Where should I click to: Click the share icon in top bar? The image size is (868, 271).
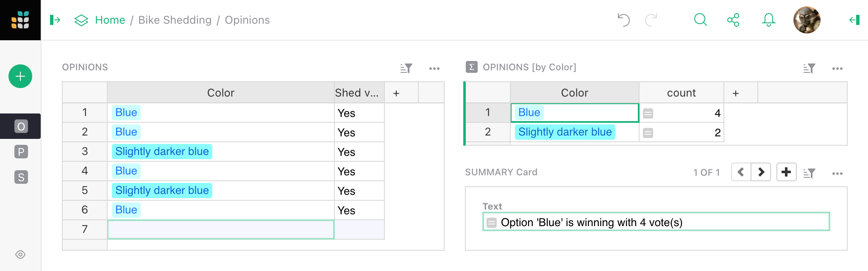click(x=733, y=20)
